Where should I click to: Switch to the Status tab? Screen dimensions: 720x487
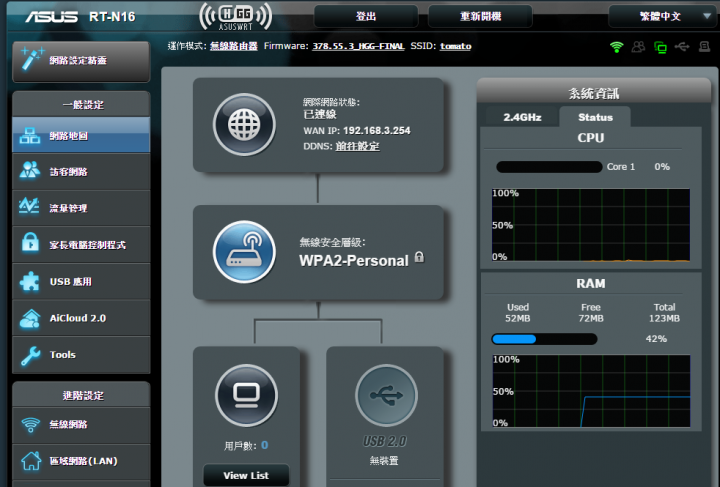tap(595, 118)
